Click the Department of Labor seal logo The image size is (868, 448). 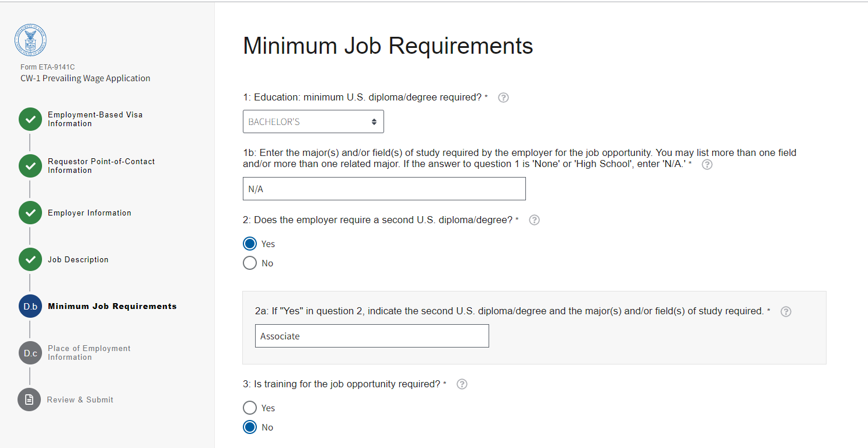click(x=30, y=40)
